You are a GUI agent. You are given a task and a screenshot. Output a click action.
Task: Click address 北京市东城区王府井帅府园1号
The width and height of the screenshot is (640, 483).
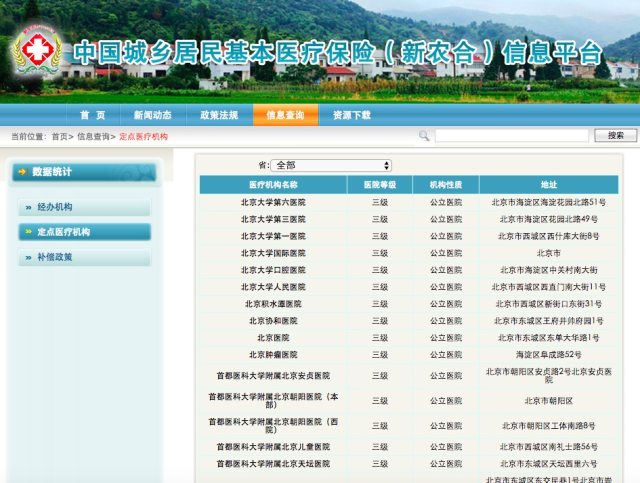click(x=549, y=321)
